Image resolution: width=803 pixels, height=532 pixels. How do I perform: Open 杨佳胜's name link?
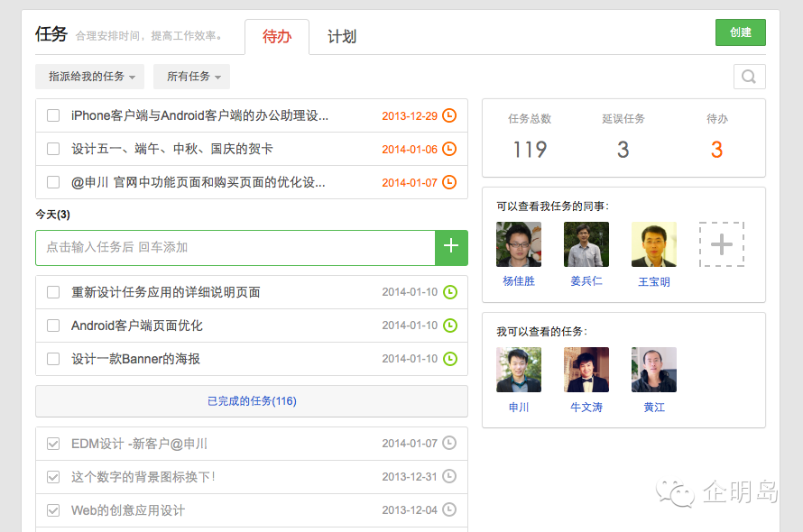coord(519,281)
